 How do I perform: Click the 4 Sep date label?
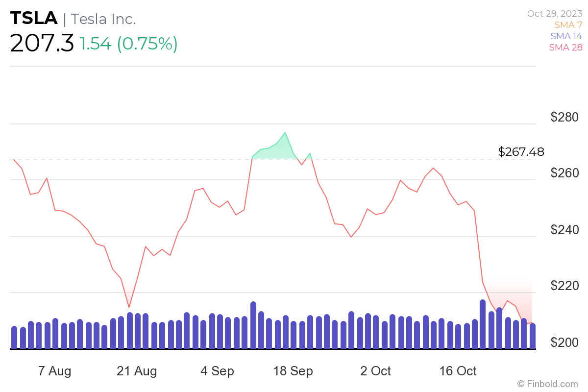coord(217,371)
